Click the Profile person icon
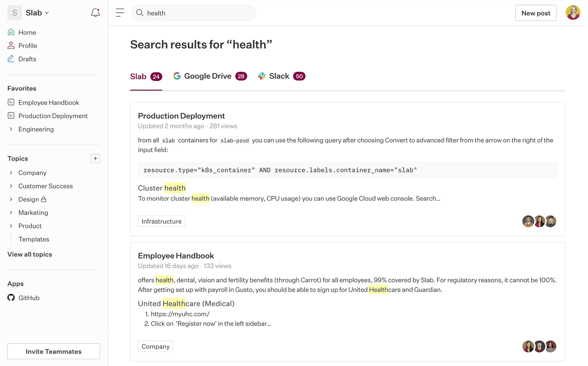The width and height of the screenshot is (588, 366). 10,45
